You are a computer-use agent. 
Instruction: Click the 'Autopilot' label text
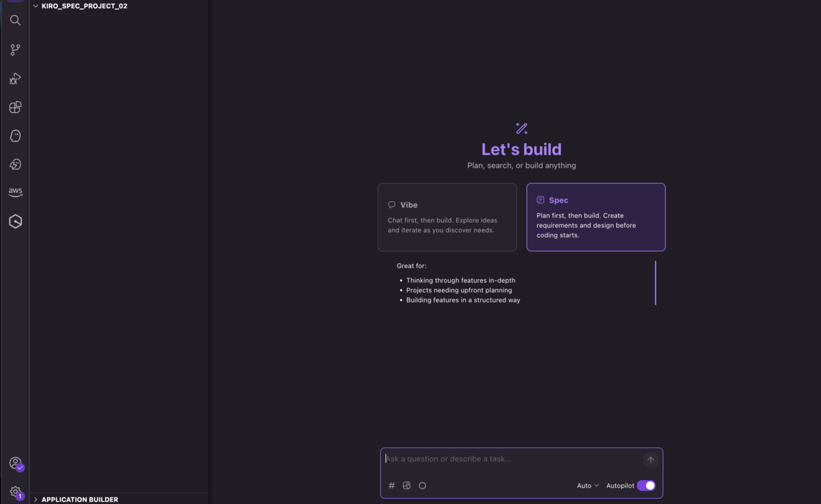(620, 486)
